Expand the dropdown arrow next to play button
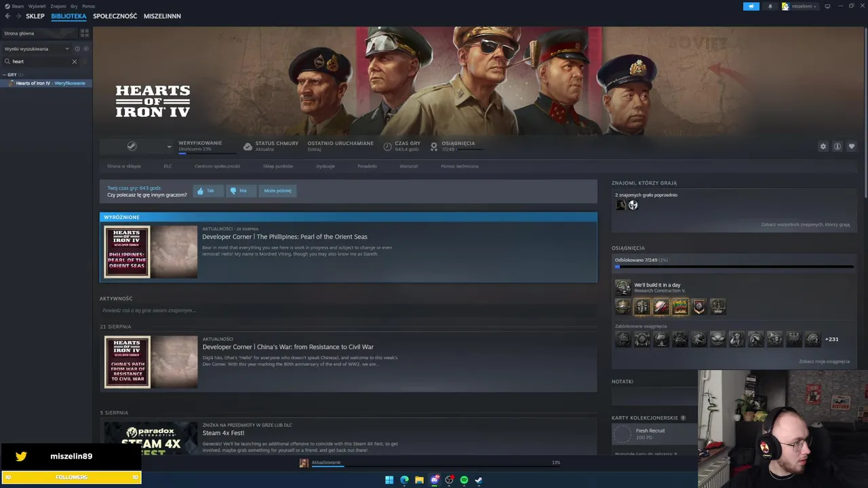Image resolution: width=868 pixels, height=488 pixels. point(169,146)
